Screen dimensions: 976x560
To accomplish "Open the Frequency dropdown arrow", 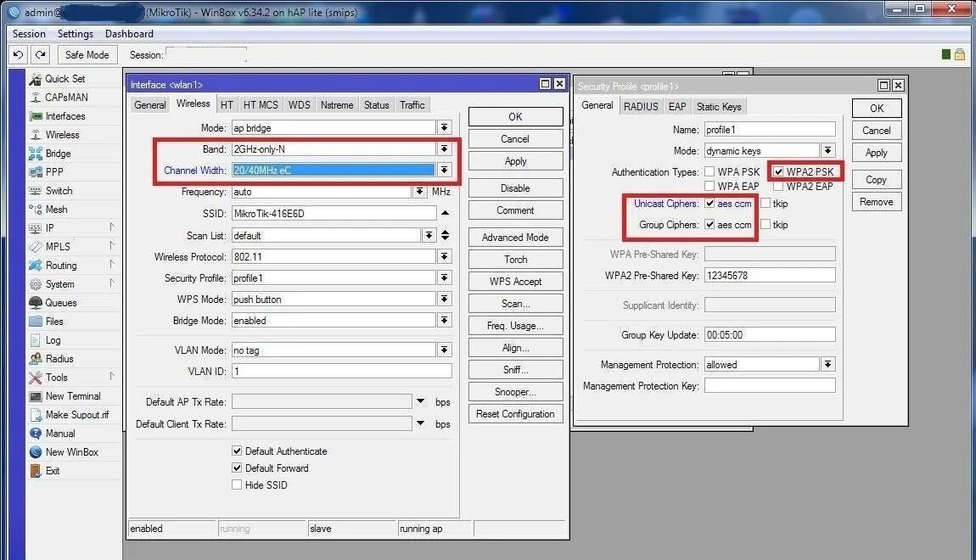I will 420,192.
